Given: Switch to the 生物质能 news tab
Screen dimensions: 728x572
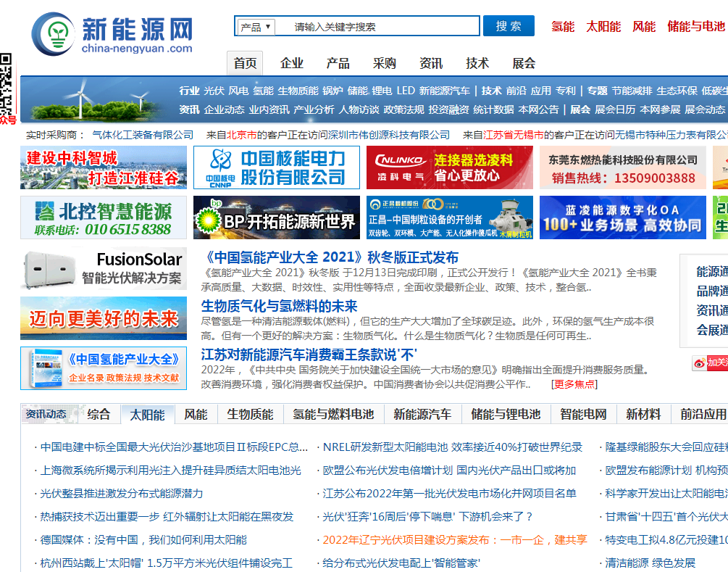Looking at the screenshot, I should tap(250, 414).
